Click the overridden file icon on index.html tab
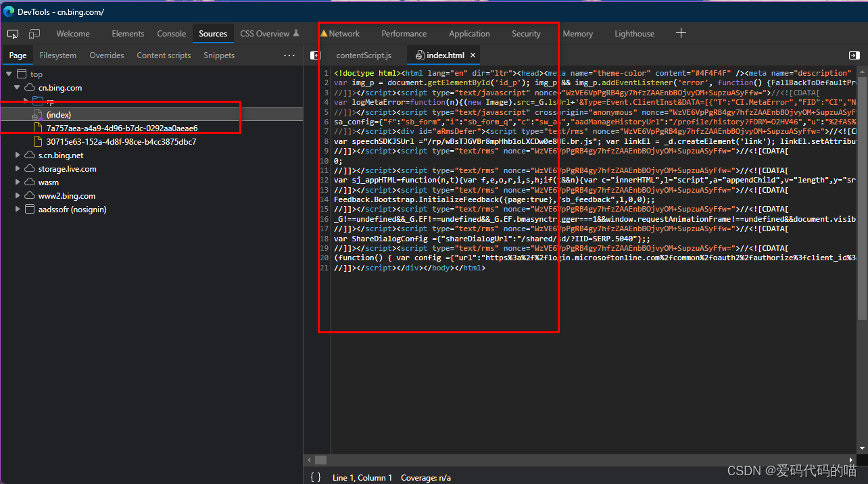This screenshot has height=484, width=868. pyautogui.click(x=420, y=55)
